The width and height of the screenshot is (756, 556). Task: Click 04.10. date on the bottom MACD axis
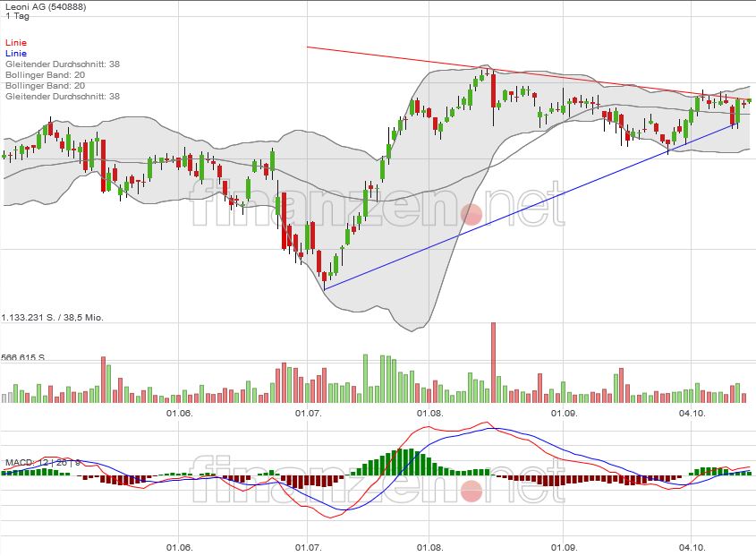point(692,545)
